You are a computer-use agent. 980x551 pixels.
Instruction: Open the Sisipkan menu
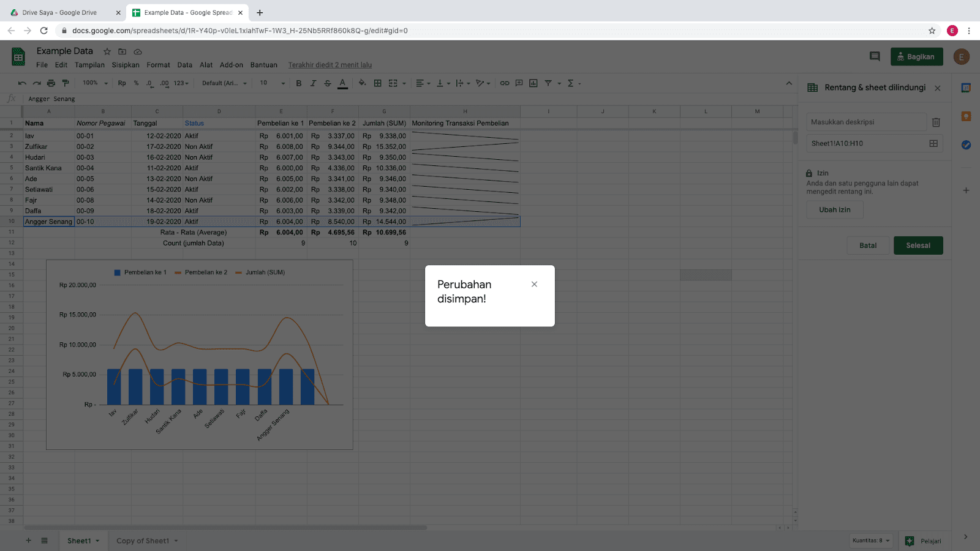(126, 65)
